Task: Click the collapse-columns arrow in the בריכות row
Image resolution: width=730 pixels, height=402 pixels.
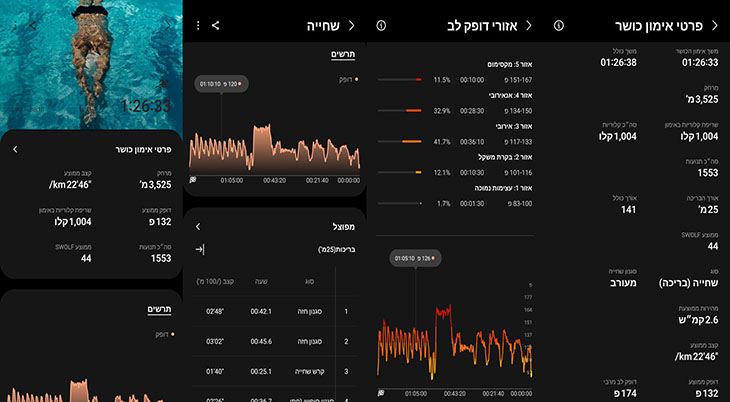Action: coord(199,250)
